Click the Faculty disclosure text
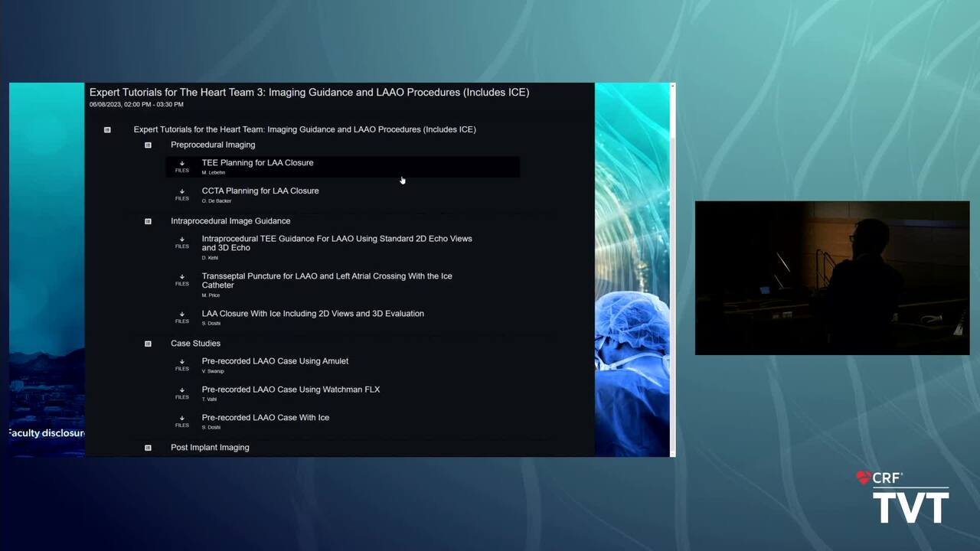This screenshot has width=980, height=551. (x=47, y=433)
